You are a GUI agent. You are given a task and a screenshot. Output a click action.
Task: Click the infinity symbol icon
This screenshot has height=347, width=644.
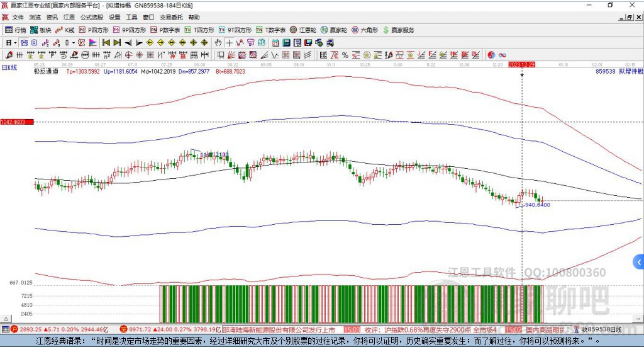502,55
